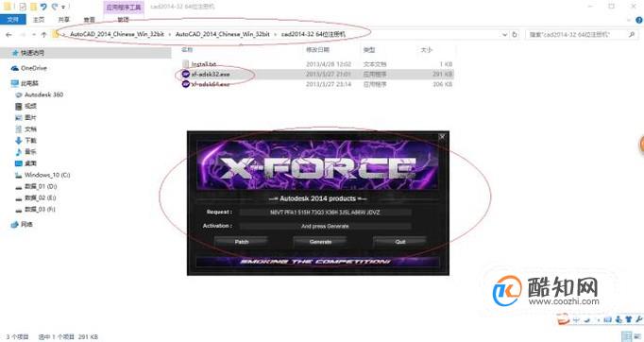This screenshot has height=342, width=644.
Task: Click the Generate button
Action: pyautogui.click(x=320, y=242)
